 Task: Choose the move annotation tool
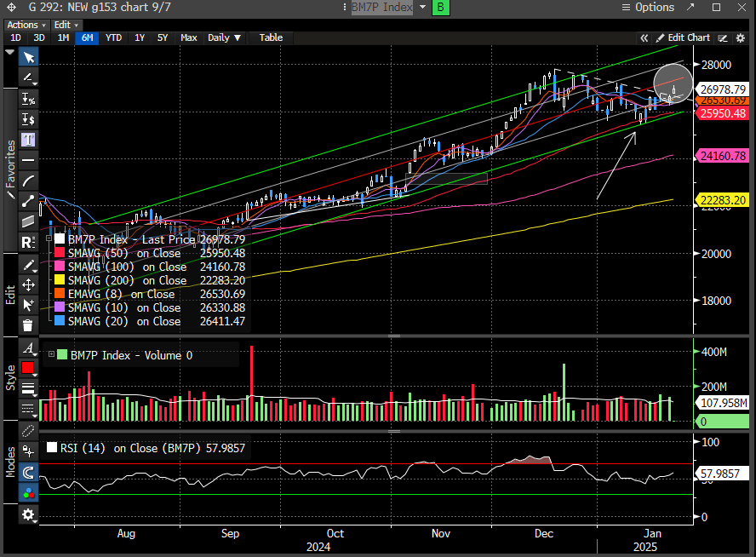click(28, 285)
